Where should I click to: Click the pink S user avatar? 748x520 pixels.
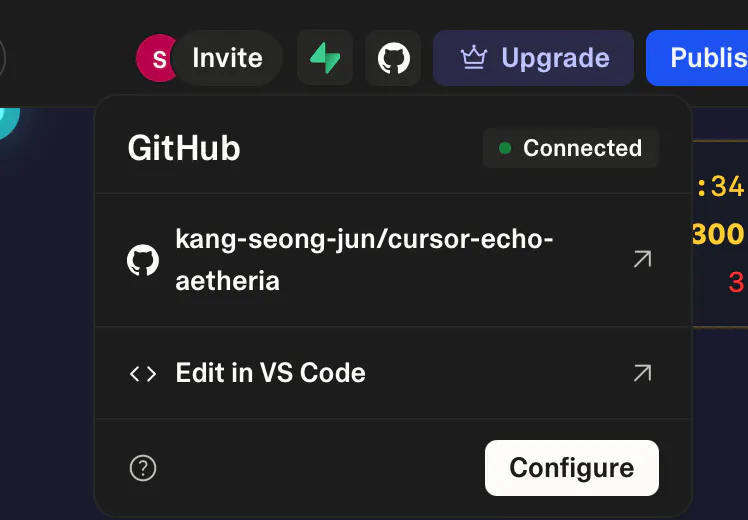coord(156,58)
